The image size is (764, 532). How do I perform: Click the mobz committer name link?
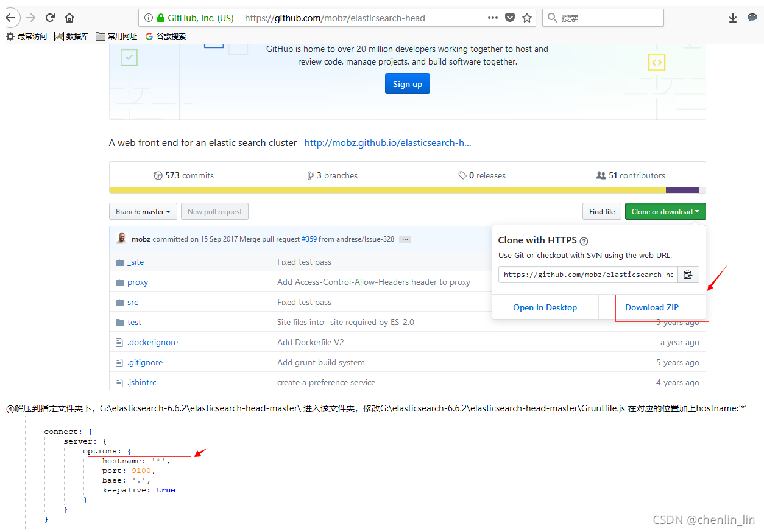pos(141,239)
